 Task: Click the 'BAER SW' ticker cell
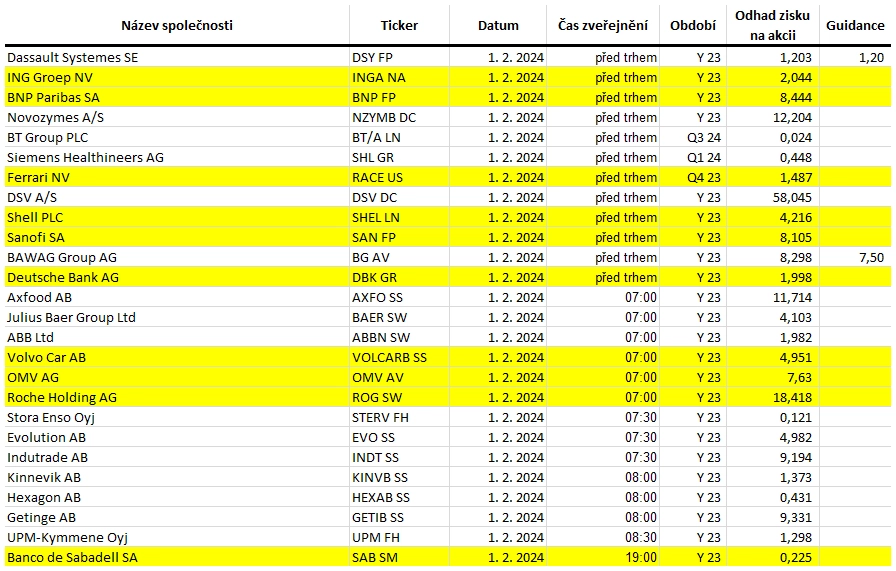click(x=399, y=317)
